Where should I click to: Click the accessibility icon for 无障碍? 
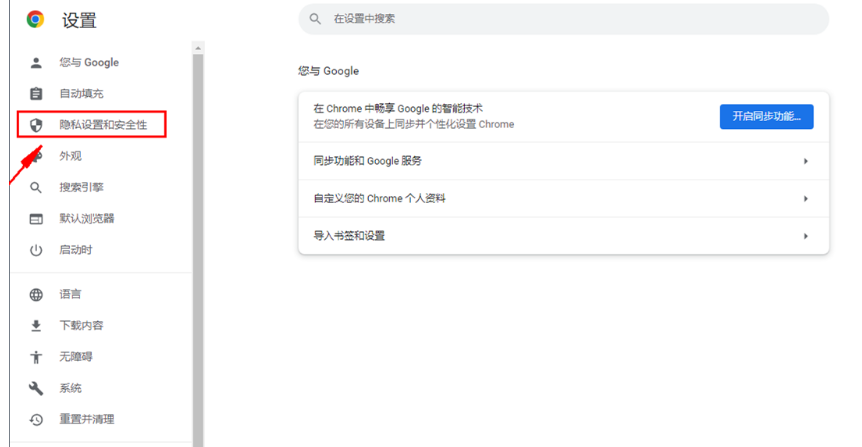[x=36, y=357]
